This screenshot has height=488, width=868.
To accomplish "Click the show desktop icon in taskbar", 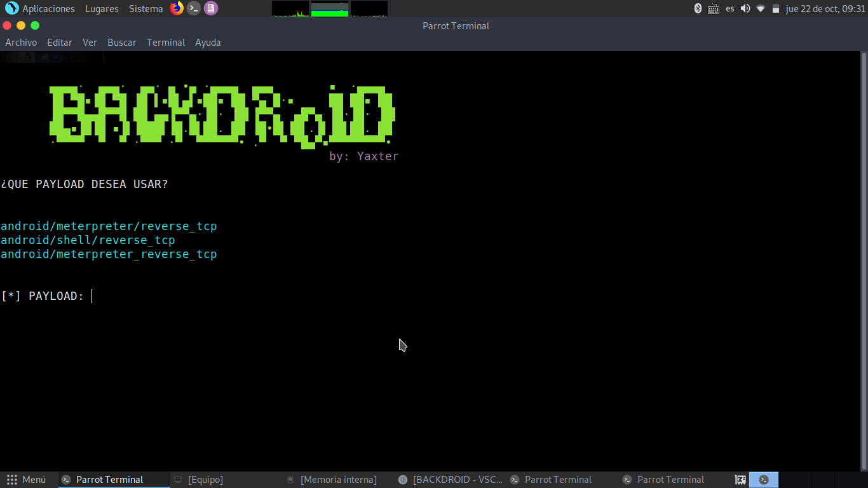I will point(740,480).
